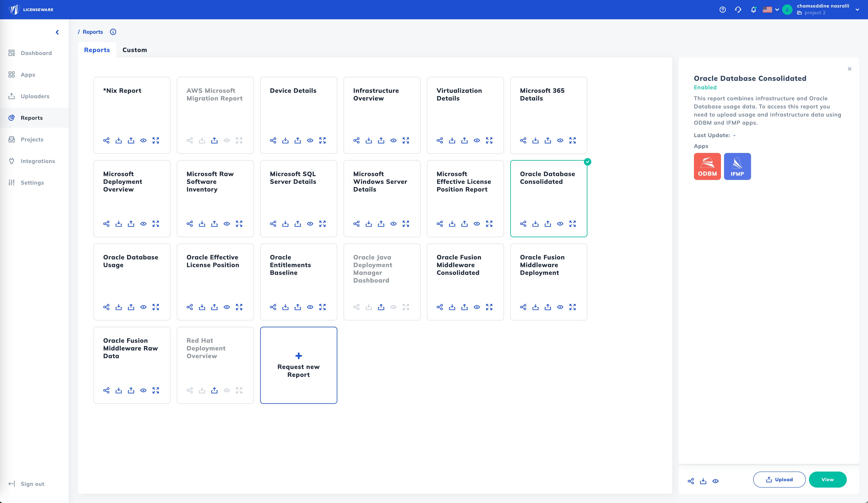Toggle view eye on Device Details card
This screenshot has width=868, height=503.
tap(310, 140)
